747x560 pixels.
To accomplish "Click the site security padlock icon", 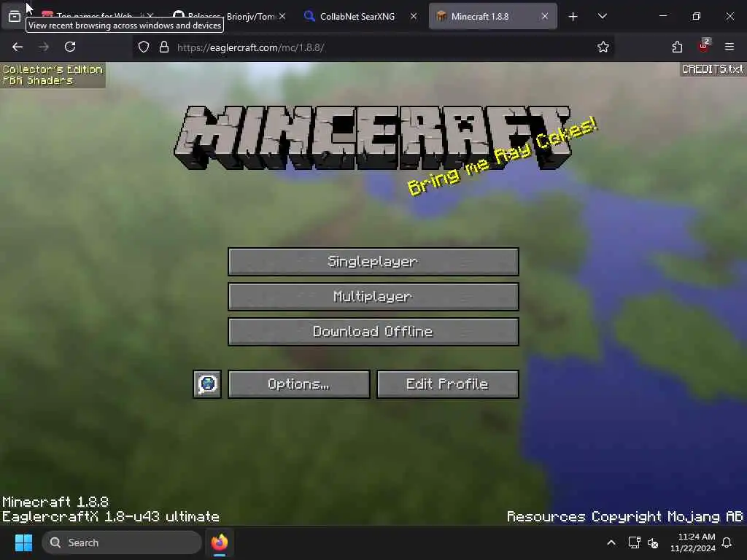I will coord(164,47).
